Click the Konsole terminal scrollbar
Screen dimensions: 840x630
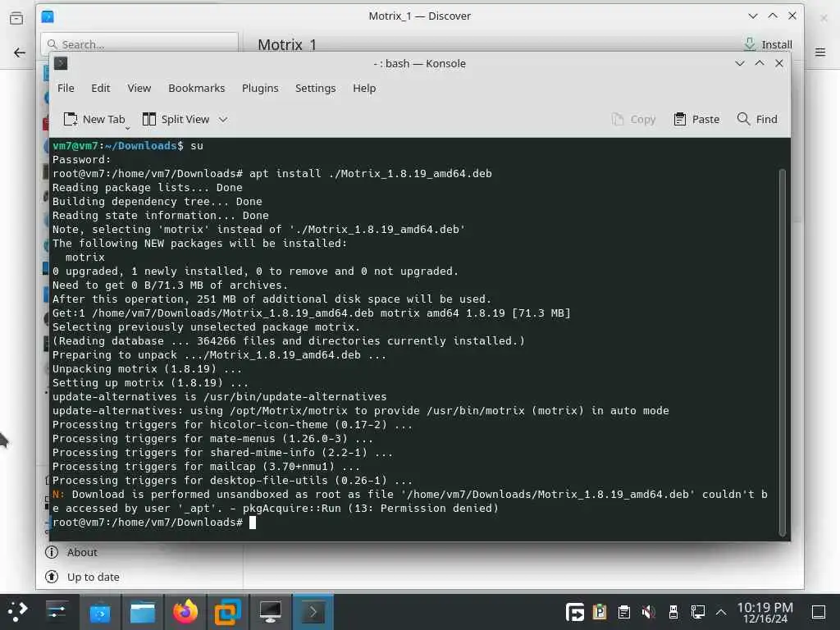click(782, 351)
